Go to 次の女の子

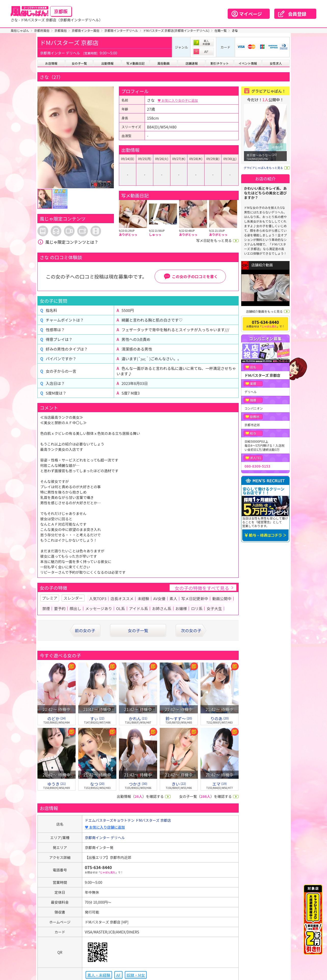pyautogui.click(x=192, y=631)
